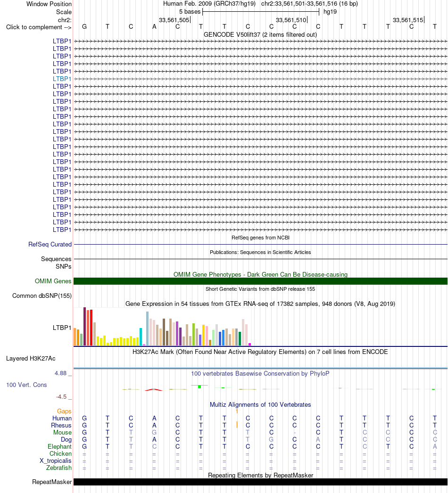Screen dimensions: 448x493
Task: Click the orange 'Gaps' row label
Action: [64, 411]
